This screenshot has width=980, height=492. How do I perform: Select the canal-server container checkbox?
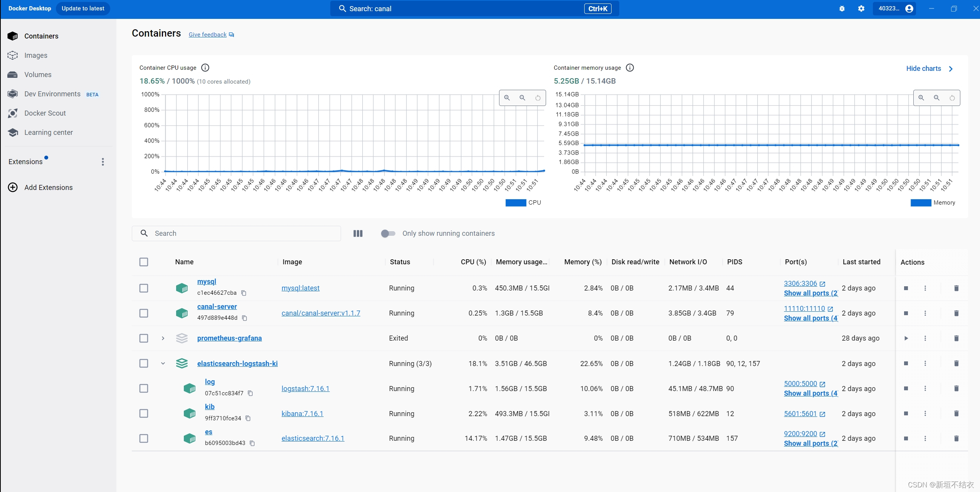144,313
